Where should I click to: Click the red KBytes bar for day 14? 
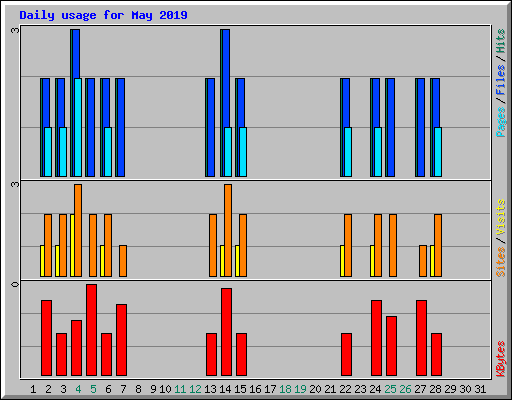pos(226,332)
